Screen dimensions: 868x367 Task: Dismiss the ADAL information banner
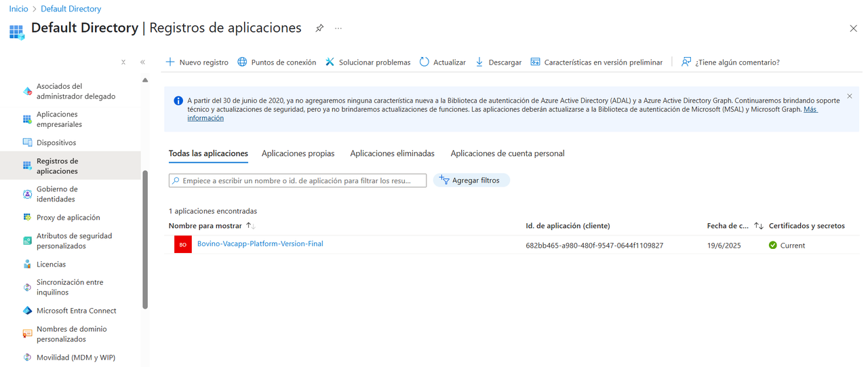[850, 96]
